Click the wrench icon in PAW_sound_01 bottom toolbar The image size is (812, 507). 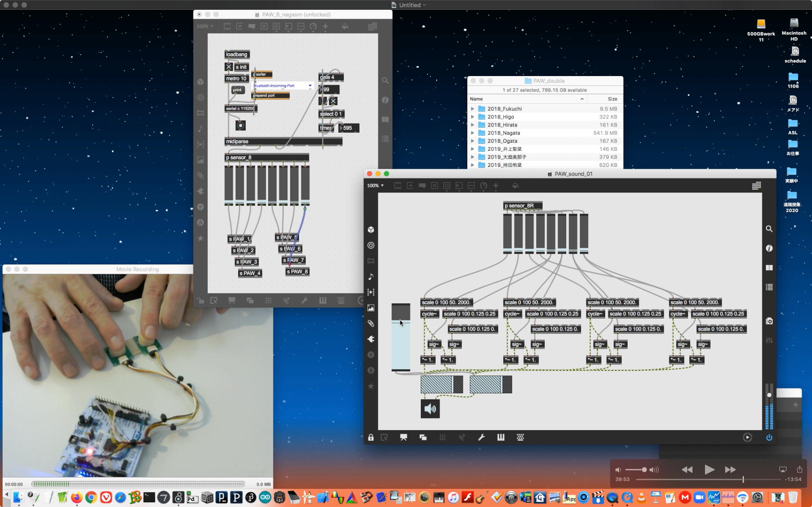481,437
